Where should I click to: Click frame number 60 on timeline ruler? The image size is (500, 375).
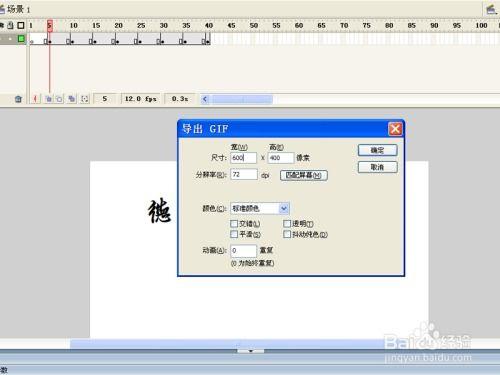click(x=299, y=25)
